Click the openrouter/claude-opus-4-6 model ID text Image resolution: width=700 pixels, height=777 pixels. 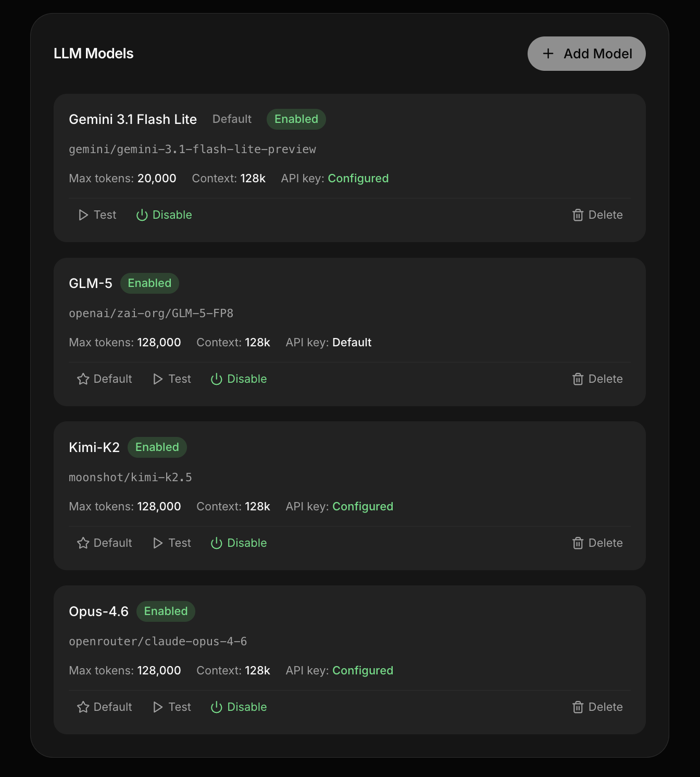(158, 642)
